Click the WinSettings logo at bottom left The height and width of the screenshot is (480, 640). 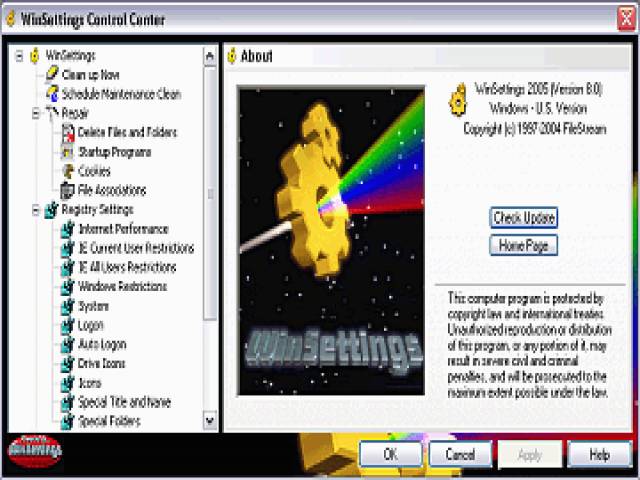(x=35, y=451)
